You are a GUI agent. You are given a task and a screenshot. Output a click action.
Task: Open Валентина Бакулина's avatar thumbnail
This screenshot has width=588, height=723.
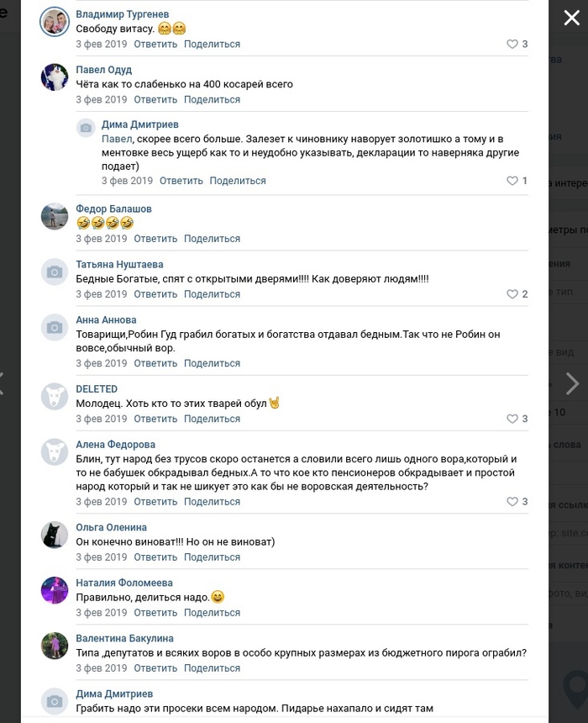(x=55, y=646)
